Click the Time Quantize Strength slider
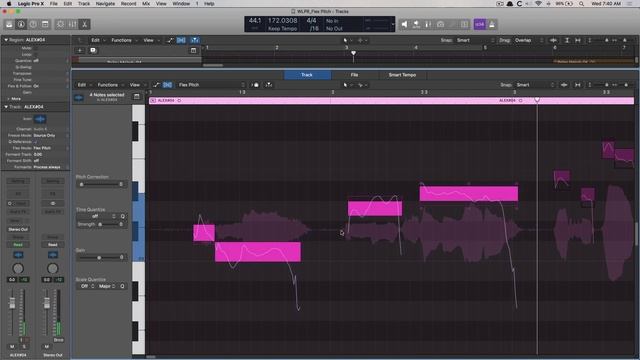Screen dimensions: 640x360 (x=110, y=224)
